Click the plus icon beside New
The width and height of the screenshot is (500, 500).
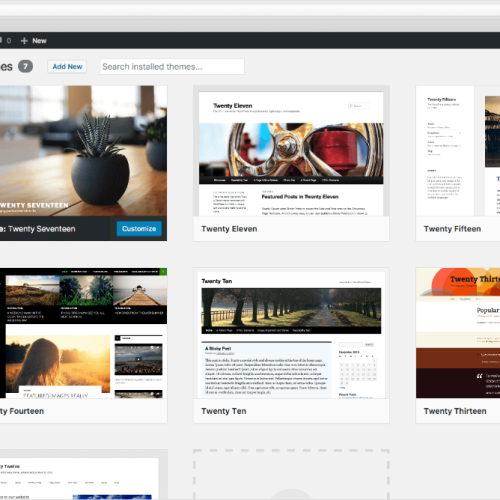coord(24,41)
